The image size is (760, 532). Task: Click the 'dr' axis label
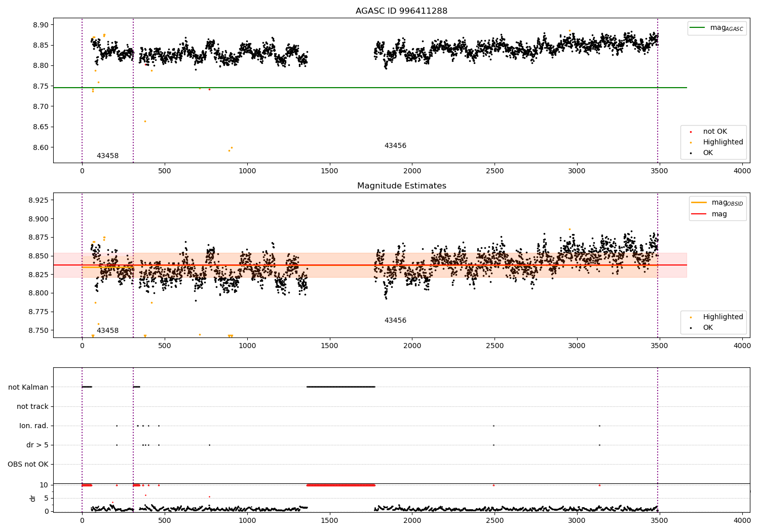coord(33,499)
